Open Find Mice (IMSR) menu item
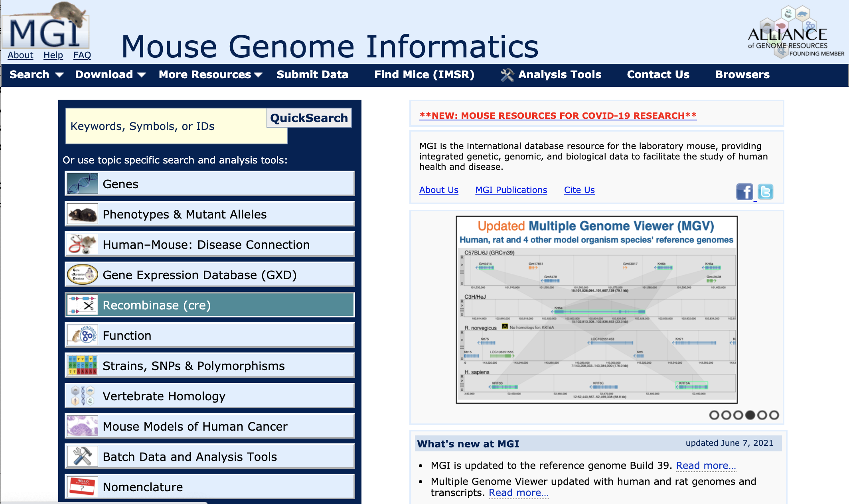 pyautogui.click(x=424, y=75)
